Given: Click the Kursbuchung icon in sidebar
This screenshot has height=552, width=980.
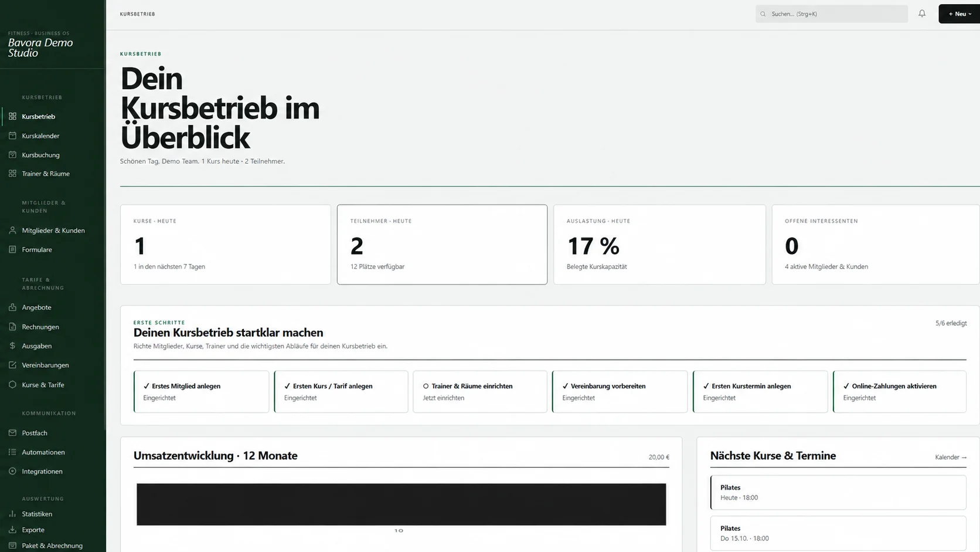Looking at the screenshot, I should [x=12, y=155].
